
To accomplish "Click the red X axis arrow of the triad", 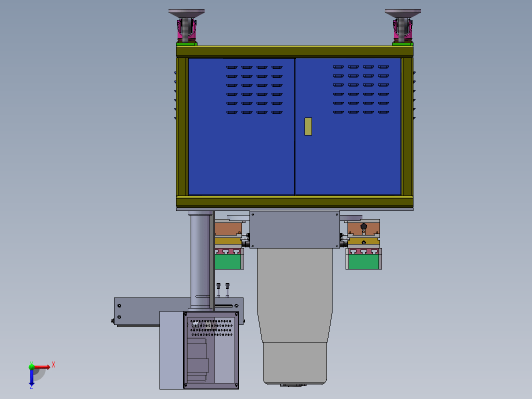I will pyautogui.click(x=42, y=367).
